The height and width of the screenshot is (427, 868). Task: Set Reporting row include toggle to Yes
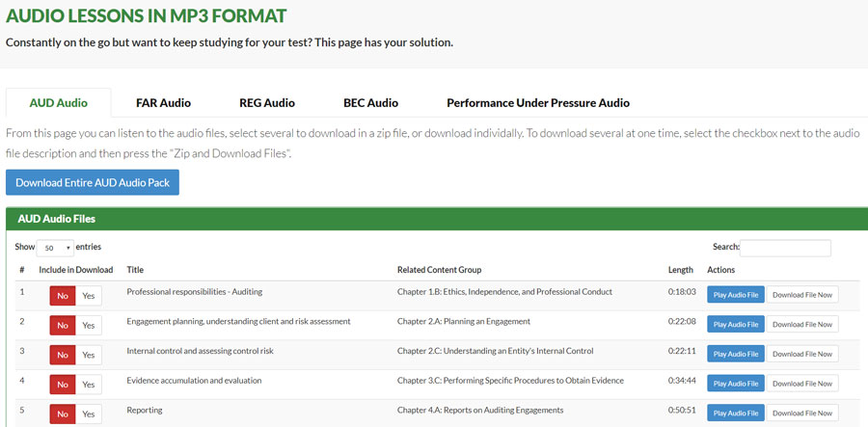89,414
